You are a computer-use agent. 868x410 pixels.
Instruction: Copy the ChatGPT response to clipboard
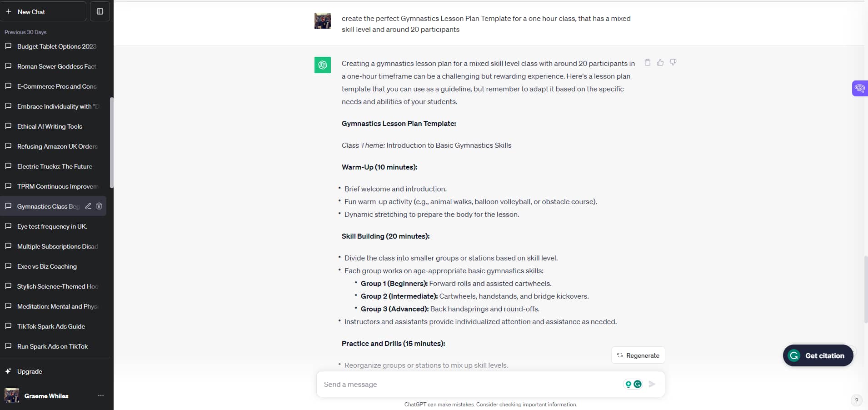pos(647,63)
